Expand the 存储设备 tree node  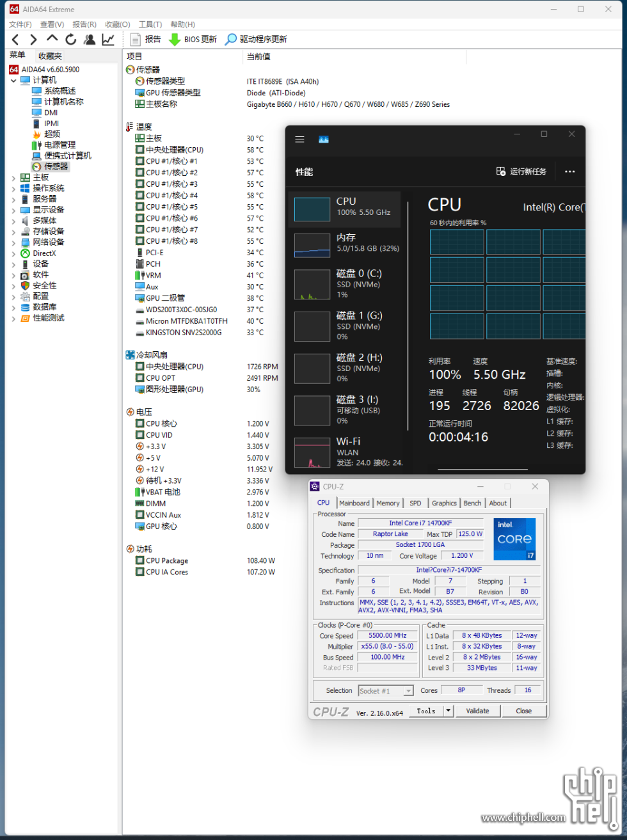pyautogui.click(x=14, y=232)
